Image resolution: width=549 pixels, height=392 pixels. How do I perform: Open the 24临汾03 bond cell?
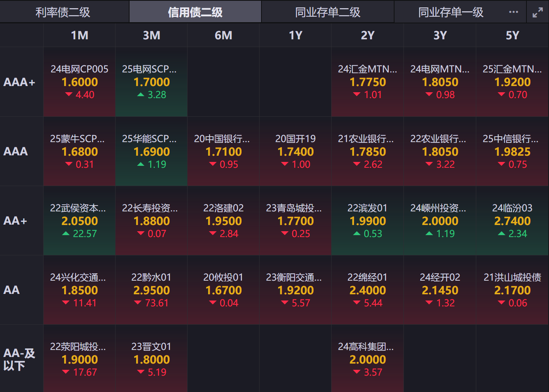512,221
